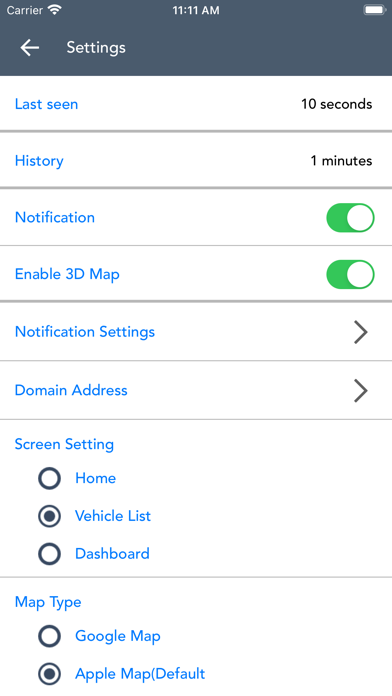Tap the Notification Settings label
Image resolution: width=392 pixels, height=696 pixels.
(85, 332)
